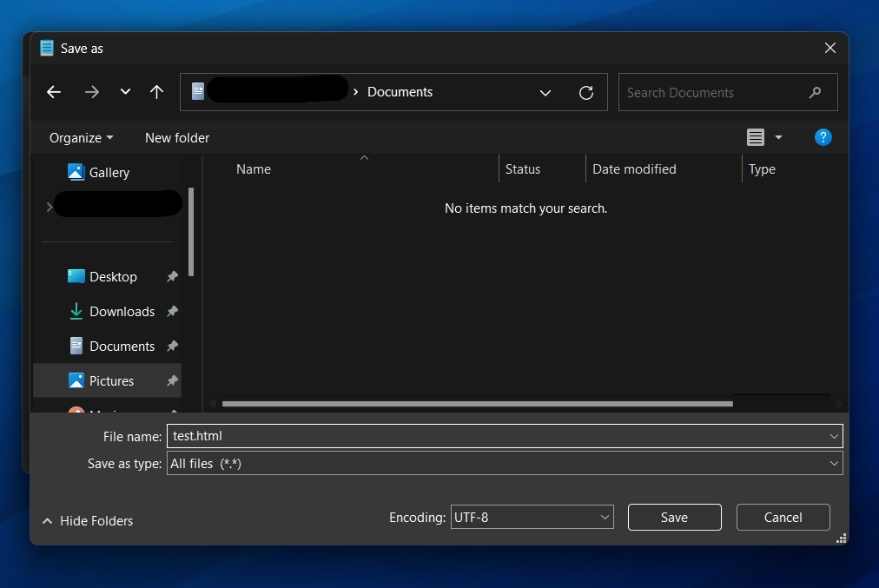The image size is (879, 588).
Task: Click the Search Documents field
Action: (x=728, y=92)
